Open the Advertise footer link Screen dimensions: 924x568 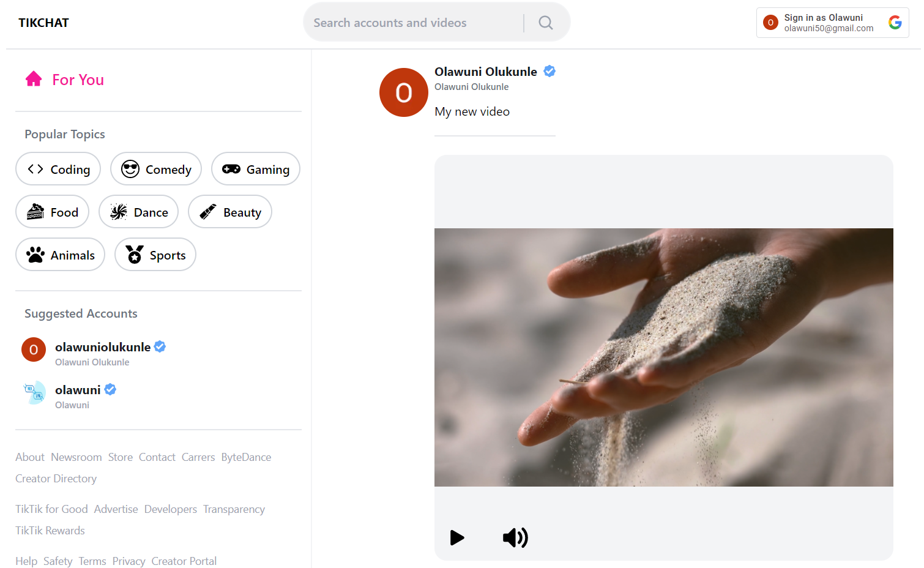click(x=116, y=509)
